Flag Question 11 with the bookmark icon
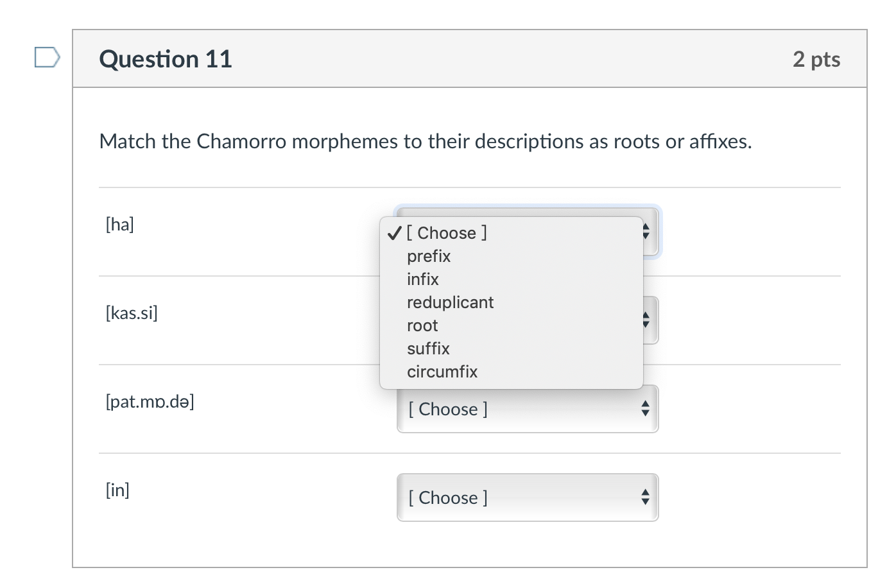This screenshot has height=588, width=896. 47,57
